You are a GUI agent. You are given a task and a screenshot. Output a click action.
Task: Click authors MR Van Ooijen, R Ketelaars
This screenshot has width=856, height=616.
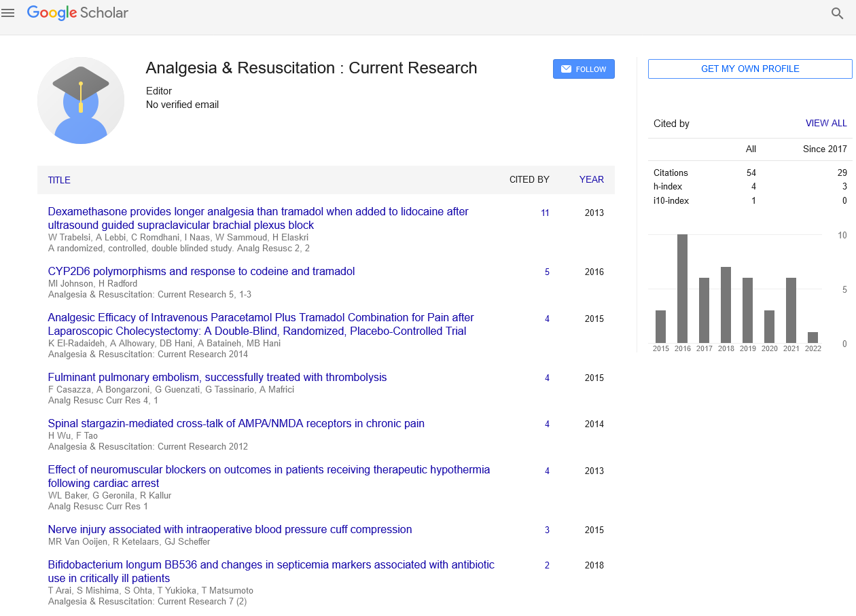129,541
